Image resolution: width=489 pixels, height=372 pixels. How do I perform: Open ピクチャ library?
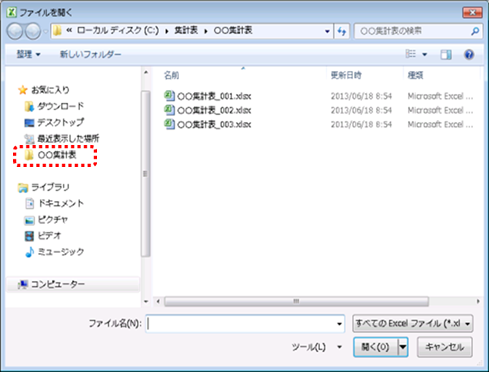53,220
